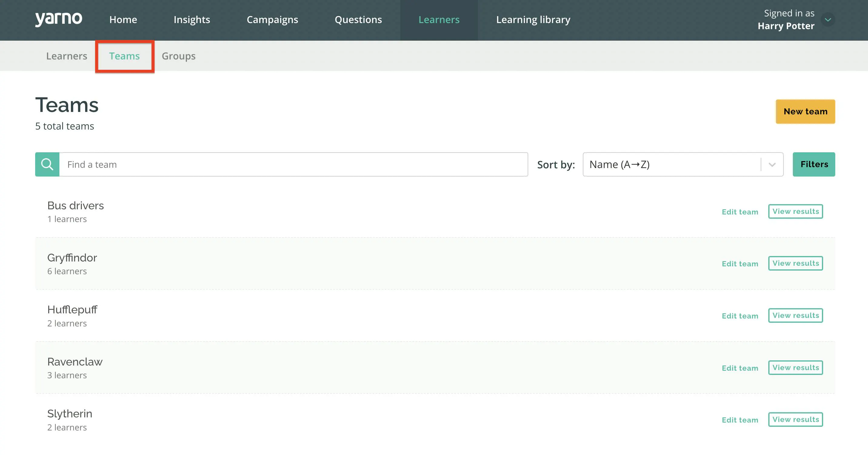Edit the Slytherin team
868x455 pixels.
point(740,420)
